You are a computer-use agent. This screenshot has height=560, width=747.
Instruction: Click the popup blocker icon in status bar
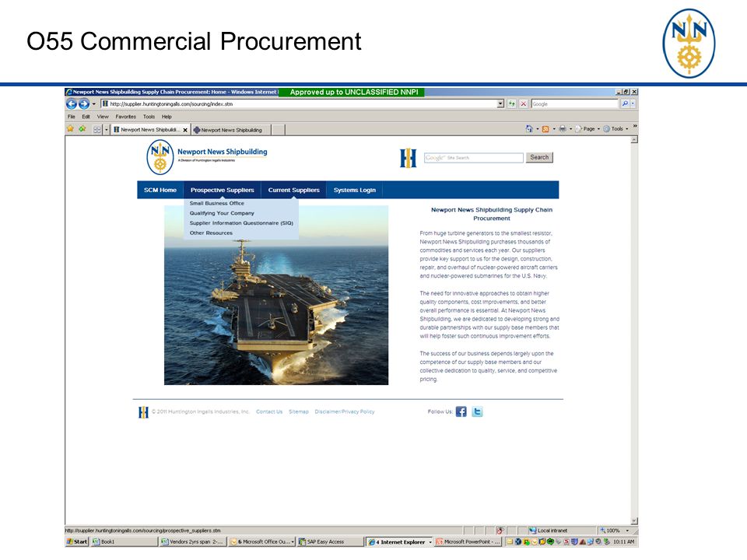point(500,530)
